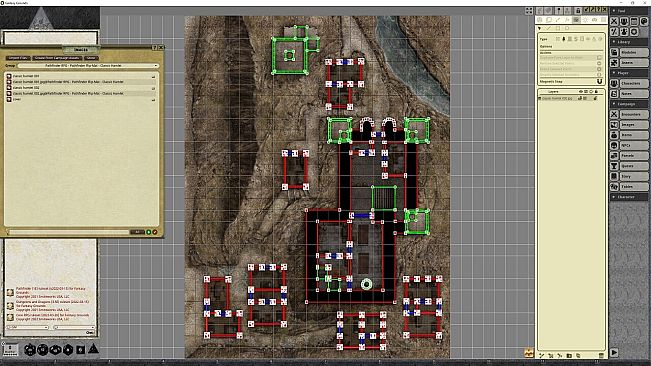This screenshot has width=651, height=366.
Task: Collapse the Character sidebar section header
Action: (x=629, y=197)
